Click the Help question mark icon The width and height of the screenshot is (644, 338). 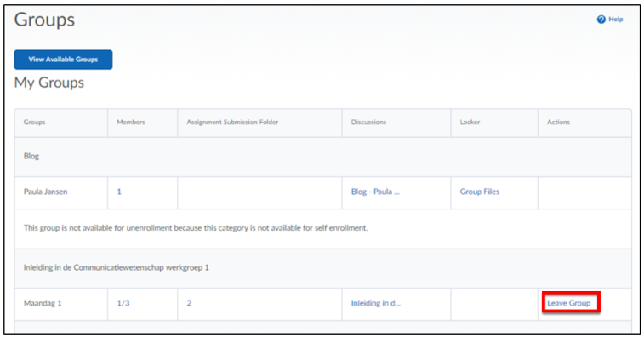601,20
